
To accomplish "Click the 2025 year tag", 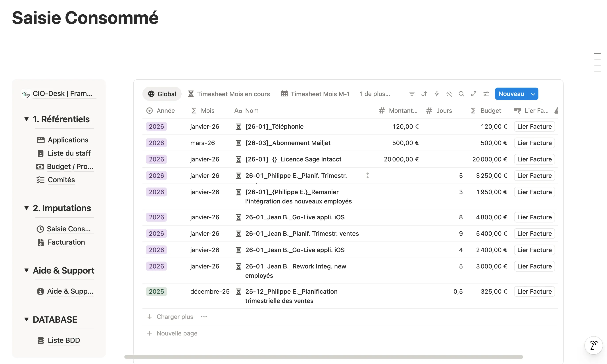I will (156, 291).
